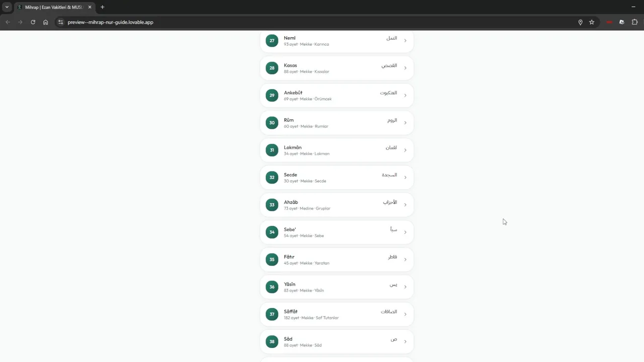
Task: Open the tab search dropdown arrow
Action: 7,7
